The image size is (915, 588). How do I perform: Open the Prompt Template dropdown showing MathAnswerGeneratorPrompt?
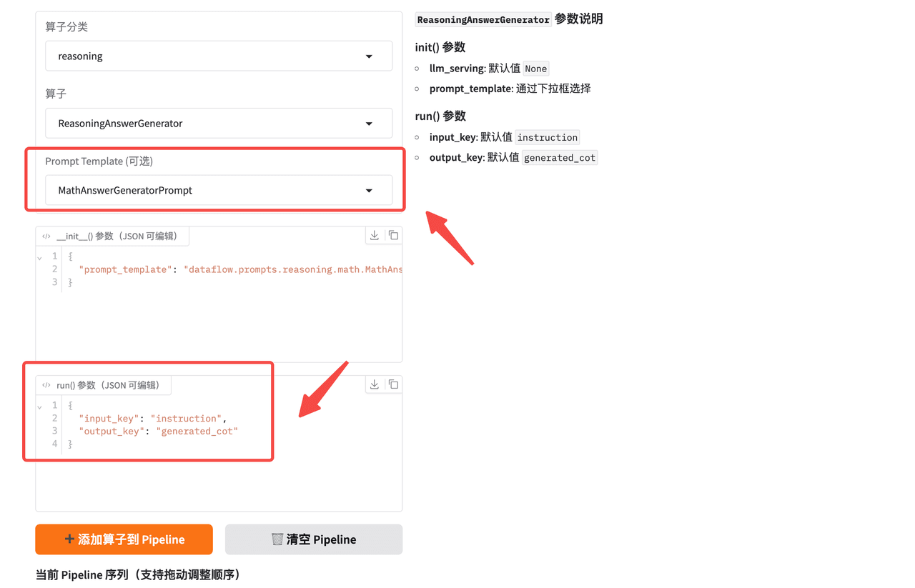(219, 190)
